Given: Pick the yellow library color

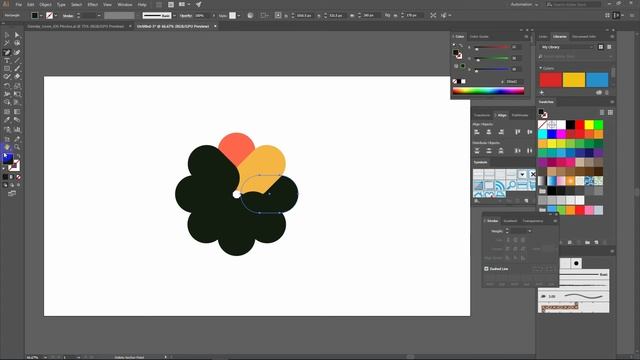Looking at the screenshot, I should pyautogui.click(x=574, y=80).
